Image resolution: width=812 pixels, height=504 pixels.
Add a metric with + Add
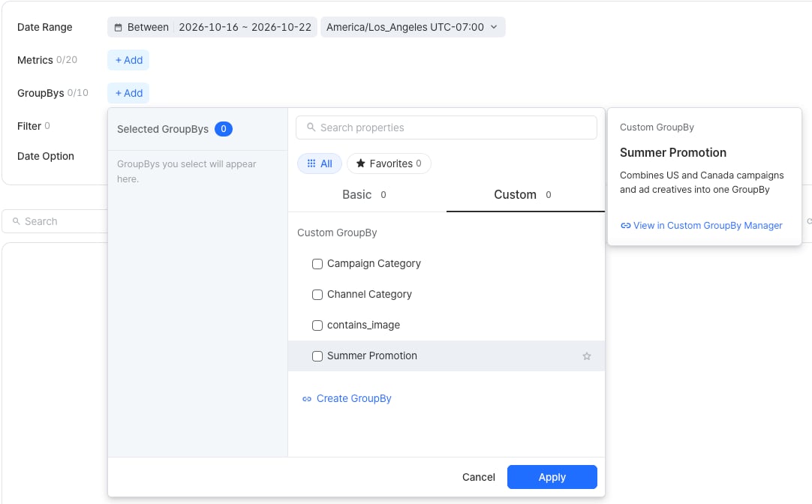[x=128, y=60]
